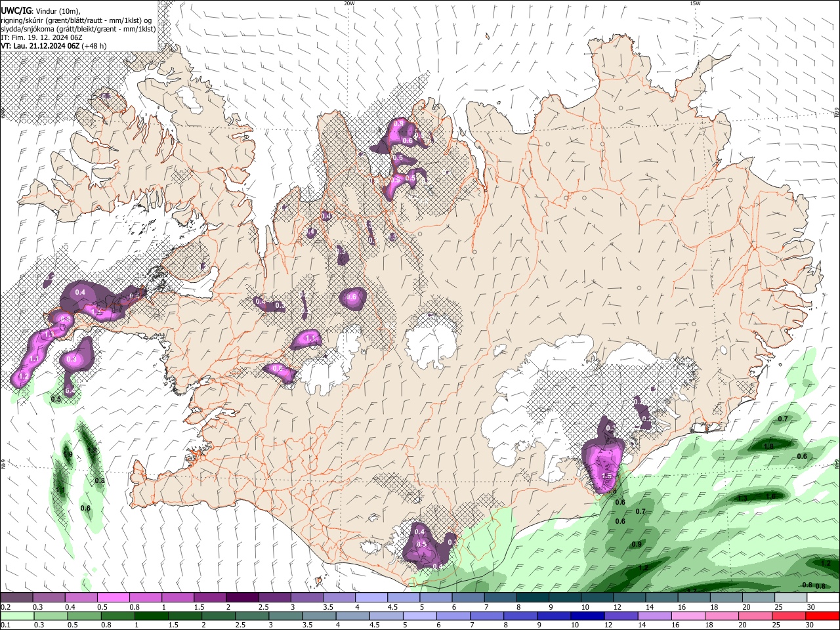Click the violet 14 swatch in rain legend

(655, 616)
